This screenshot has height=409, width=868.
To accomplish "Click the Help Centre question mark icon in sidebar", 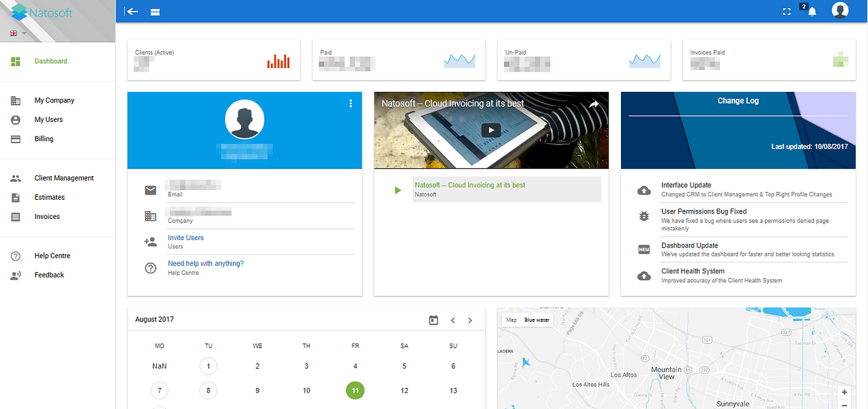I will pos(16,256).
